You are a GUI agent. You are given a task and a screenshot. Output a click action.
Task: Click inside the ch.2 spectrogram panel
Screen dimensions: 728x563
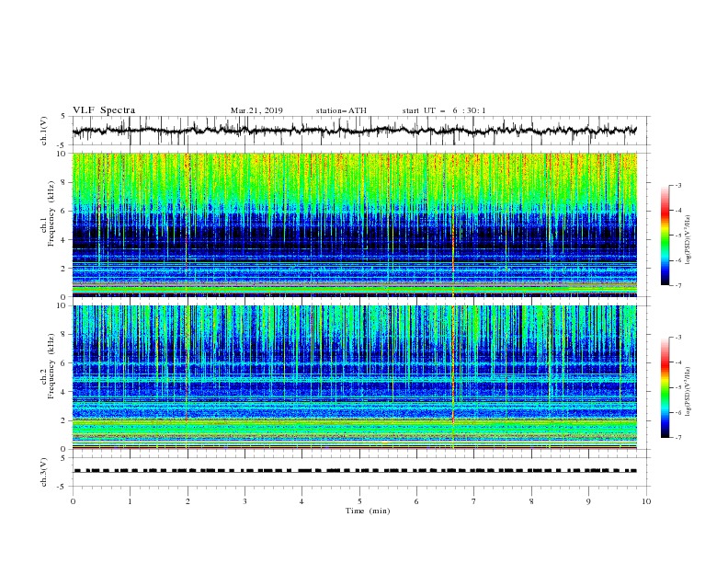click(x=355, y=377)
